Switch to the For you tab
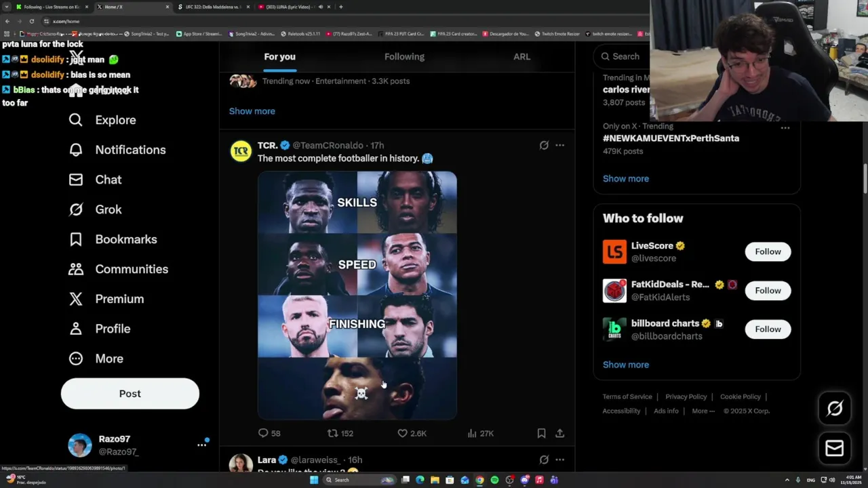 [x=279, y=57]
